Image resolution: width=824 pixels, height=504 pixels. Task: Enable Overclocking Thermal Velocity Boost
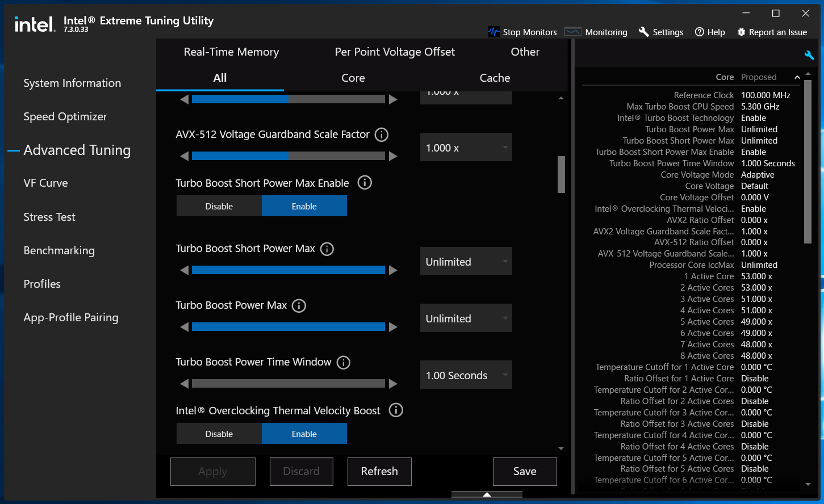pyautogui.click(x=304, y=434)
